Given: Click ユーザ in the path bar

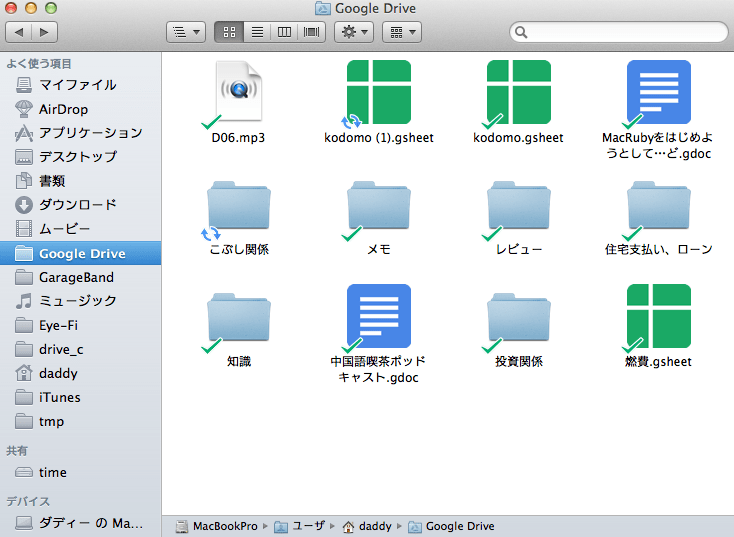Looking at the screenshot, I should pyautogui.click(x=300, y=526).
